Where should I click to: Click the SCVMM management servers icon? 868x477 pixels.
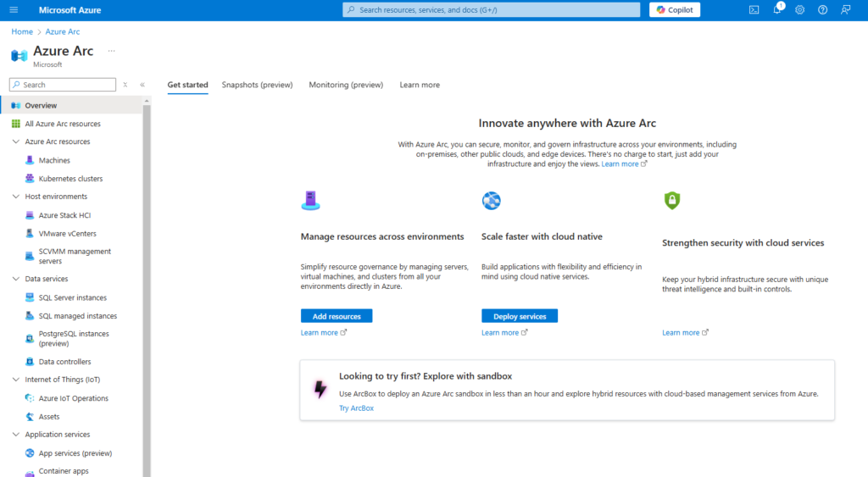[x=30, y=256]
